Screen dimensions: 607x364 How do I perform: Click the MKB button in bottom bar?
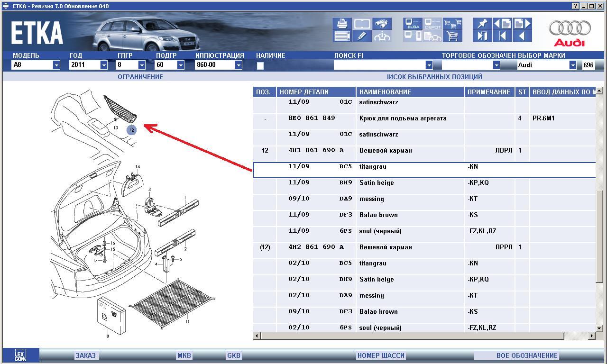tap(184, 355)
